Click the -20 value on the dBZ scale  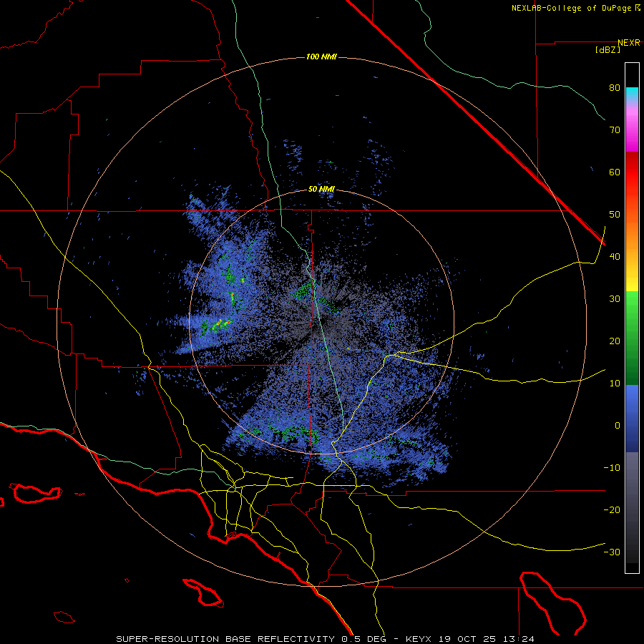click(x=612, y=510)
